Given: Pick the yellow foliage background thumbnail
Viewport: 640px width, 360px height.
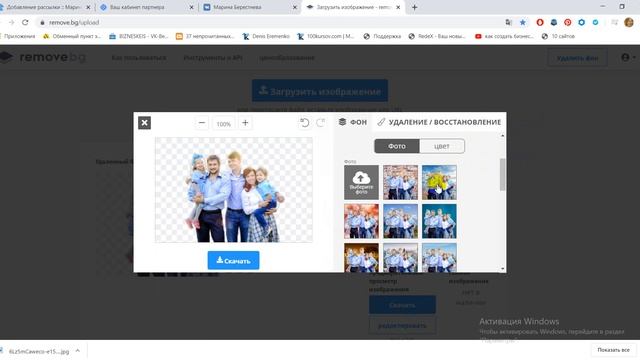Looking at the screenshot, I should pyautogui.click(x=439, y=182).
